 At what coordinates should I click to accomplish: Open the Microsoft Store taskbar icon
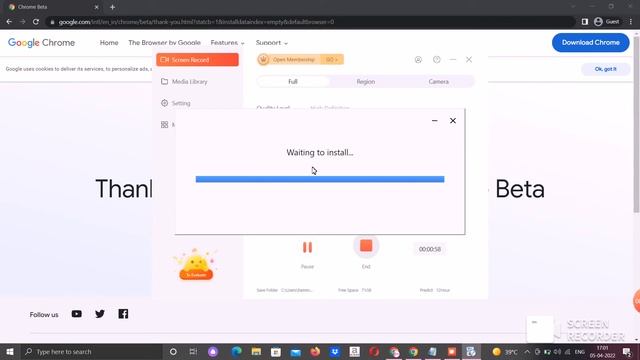(276, 351)
